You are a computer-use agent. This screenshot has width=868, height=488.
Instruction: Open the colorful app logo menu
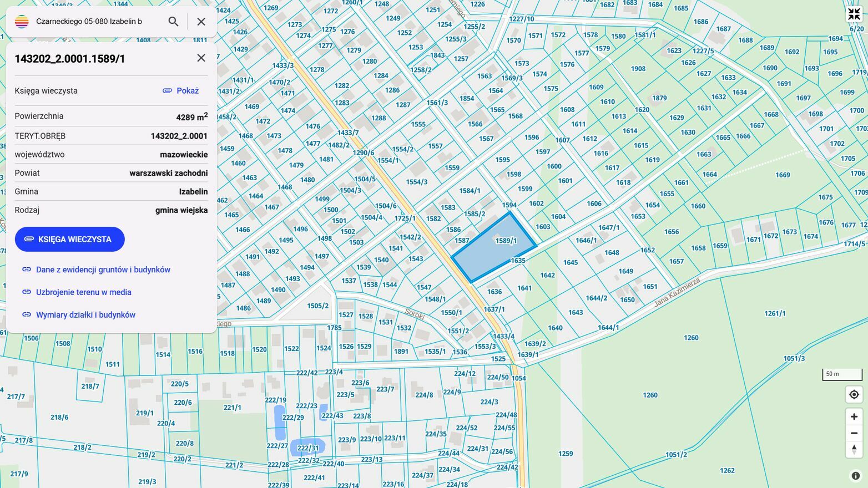pos(22,22)
